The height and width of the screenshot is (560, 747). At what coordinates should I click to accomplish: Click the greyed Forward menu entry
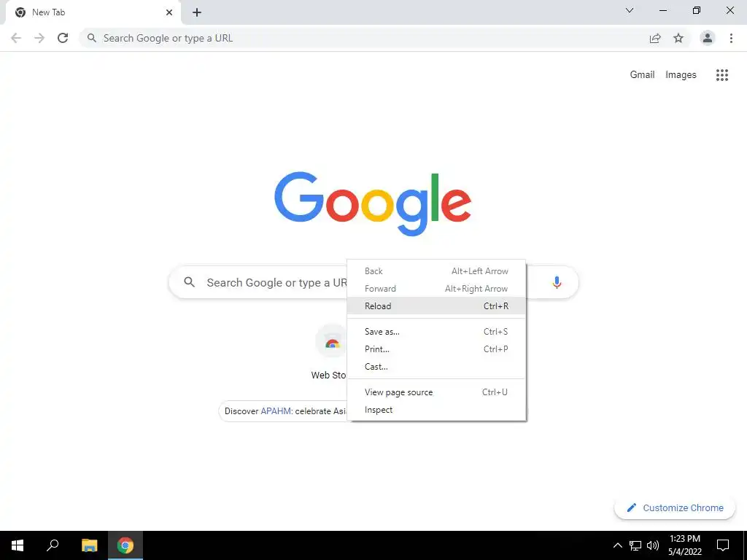pos(436,289)
